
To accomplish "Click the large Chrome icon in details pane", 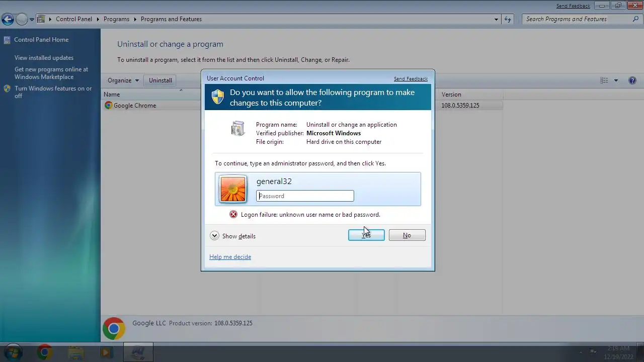I will [114, 329].
